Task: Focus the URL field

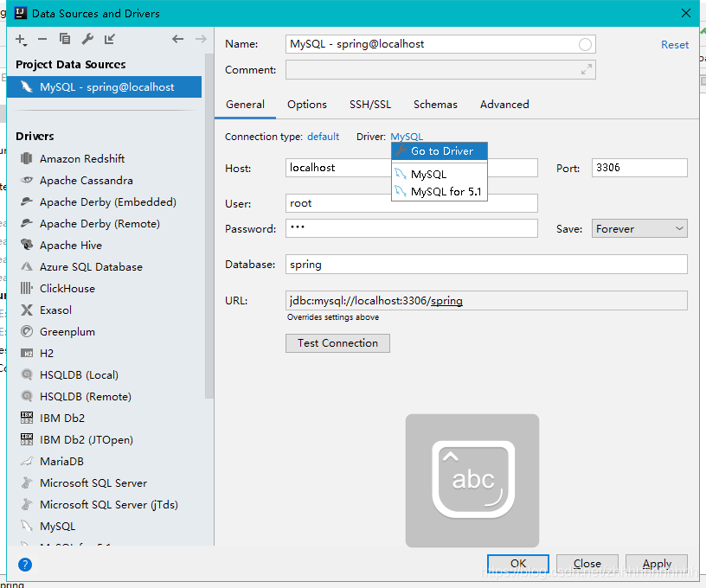Action: pyautogui.click(x=486, y=301)
